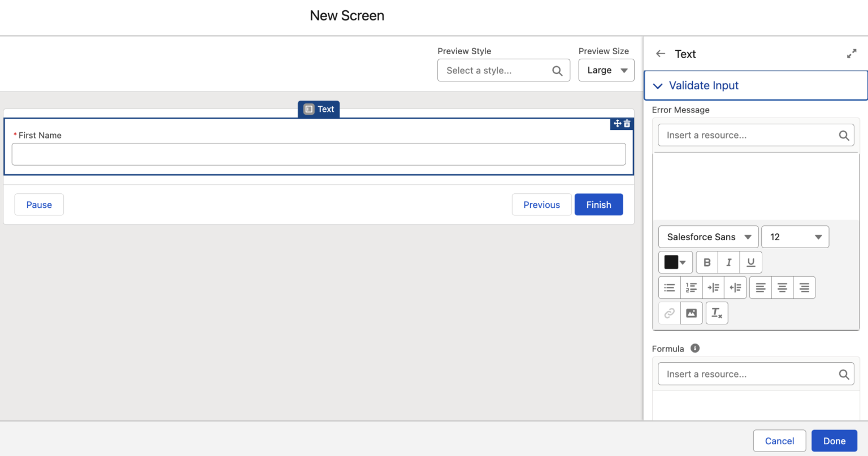868x456 pixels.
Task: Expand the properties panel to full width
Action: tap(852, 53)
